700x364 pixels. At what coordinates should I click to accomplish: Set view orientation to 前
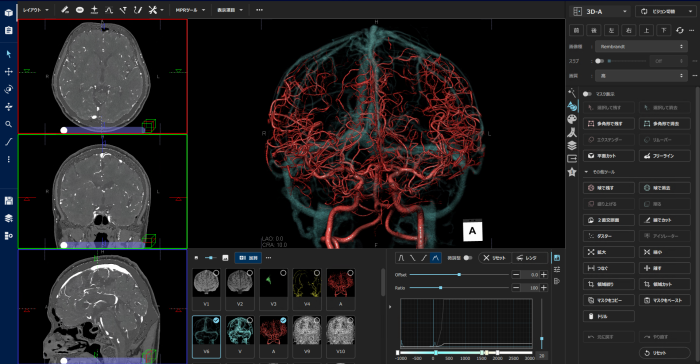pyautogui.click(x=576, y=30)
